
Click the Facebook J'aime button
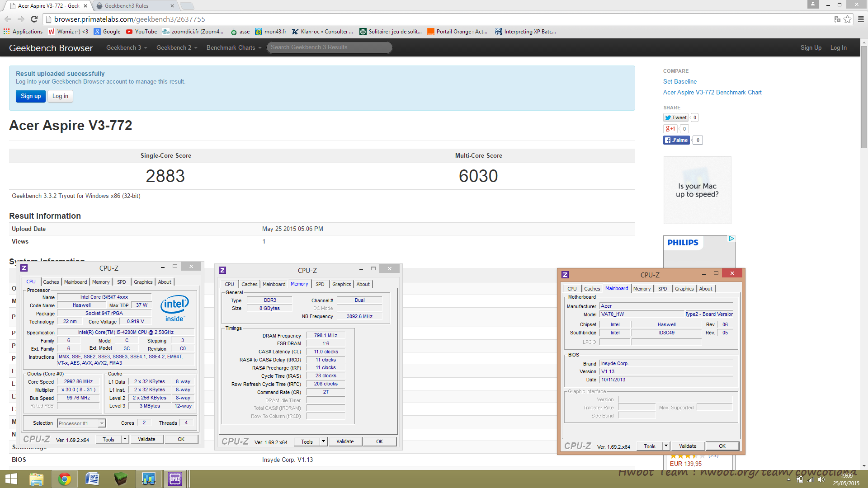[676, 140]
